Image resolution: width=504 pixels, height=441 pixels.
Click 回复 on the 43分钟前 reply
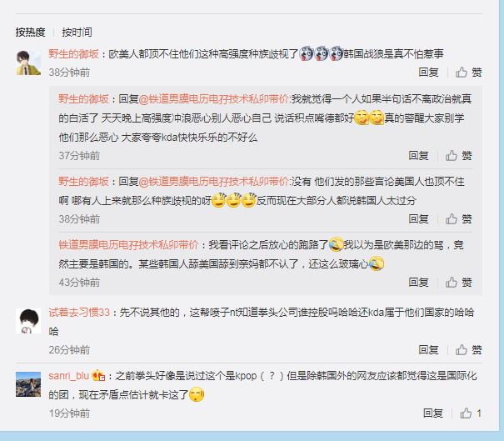418,283
